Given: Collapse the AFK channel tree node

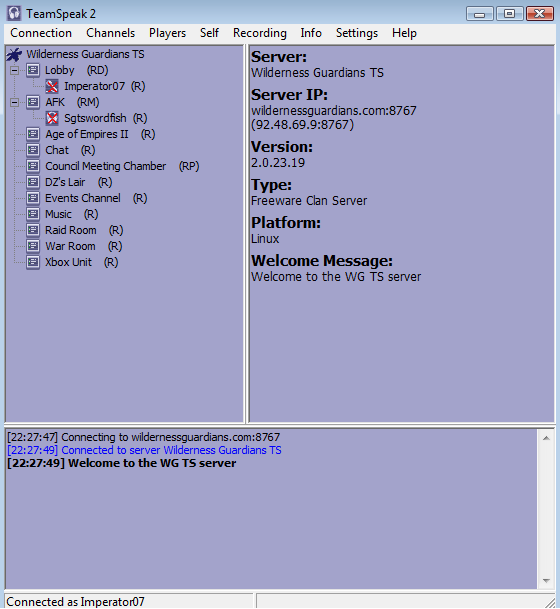Looking at the screenshot, I should [x=14, y=103].
